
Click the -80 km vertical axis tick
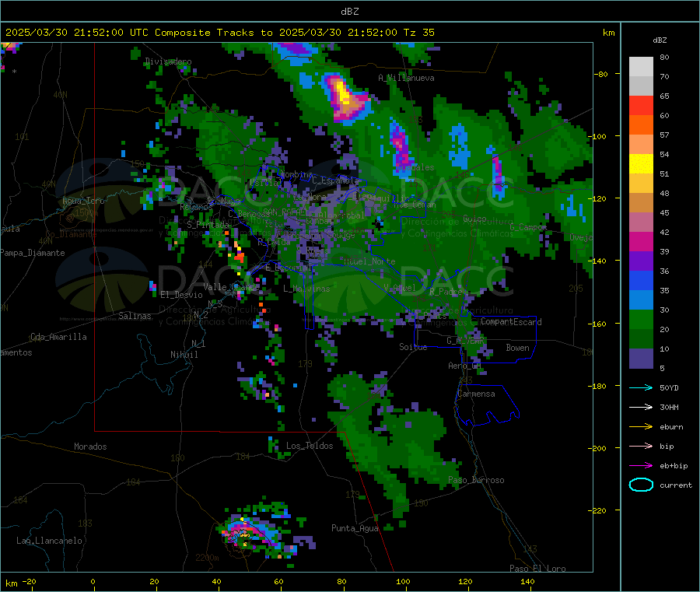click(601, 74)
